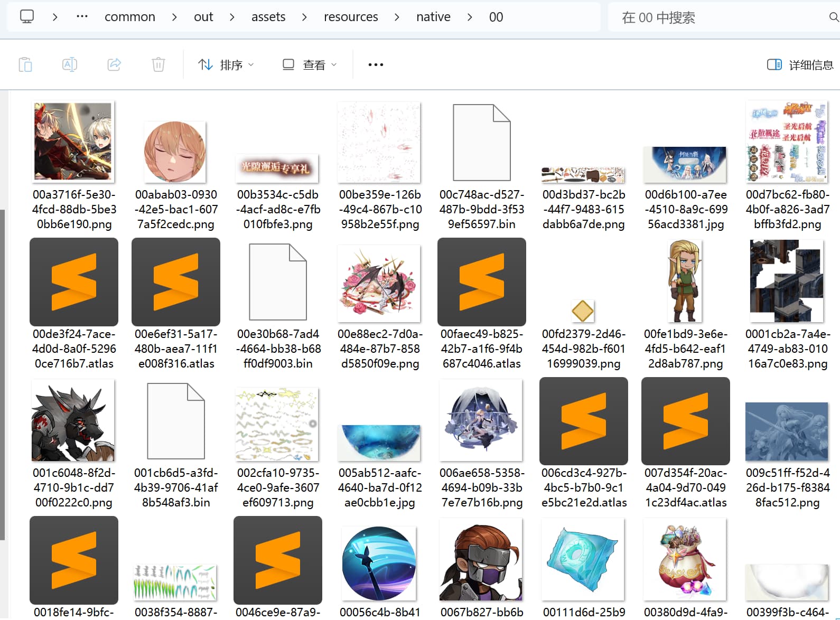Select the 00d7bc62 text logos thumbnail
The width and height of the screenshot is (840, 620).
[x=787, y=142]
